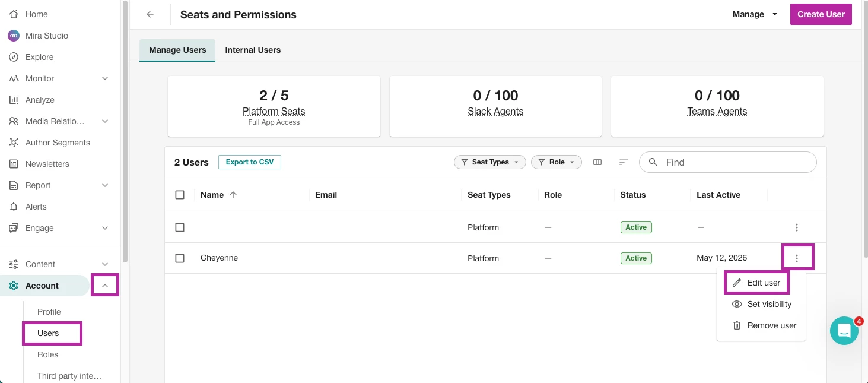This screenshot has width=868, height=383.
Task: Open the Manage dropdown
Action: [755, 14]
